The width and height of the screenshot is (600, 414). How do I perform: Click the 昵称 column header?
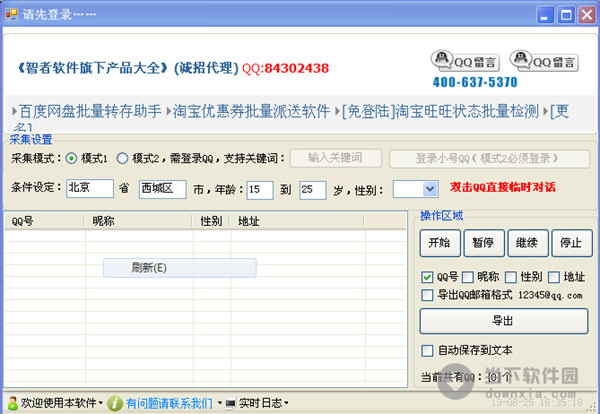138,221
